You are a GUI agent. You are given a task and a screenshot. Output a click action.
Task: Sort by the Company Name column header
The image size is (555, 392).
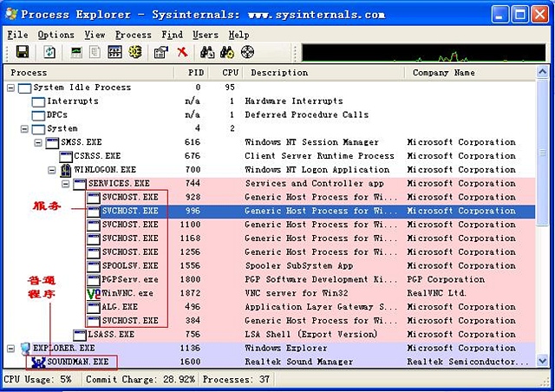pyautogui.click(x=470, y=73)
